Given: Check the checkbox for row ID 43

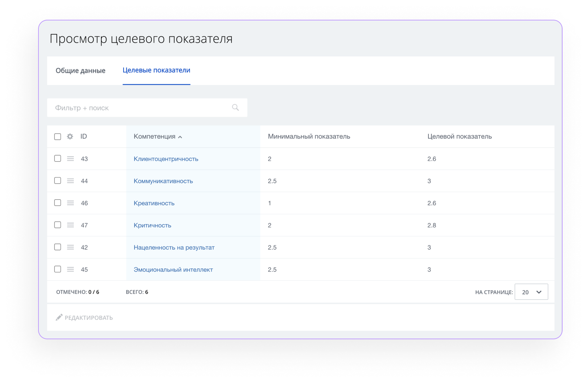Looking at the screenshot, I should point(58,158).
